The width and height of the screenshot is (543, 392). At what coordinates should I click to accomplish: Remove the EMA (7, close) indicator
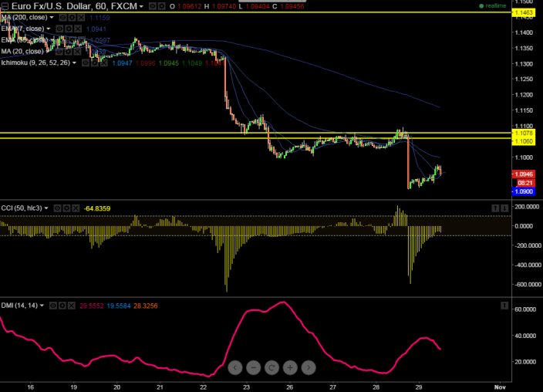(78, 29)
